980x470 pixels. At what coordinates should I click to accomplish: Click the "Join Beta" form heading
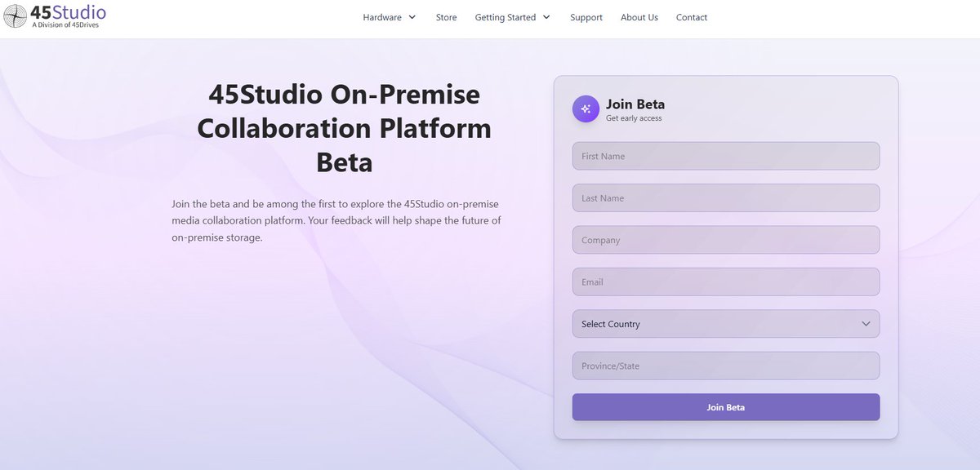(635, 104)
